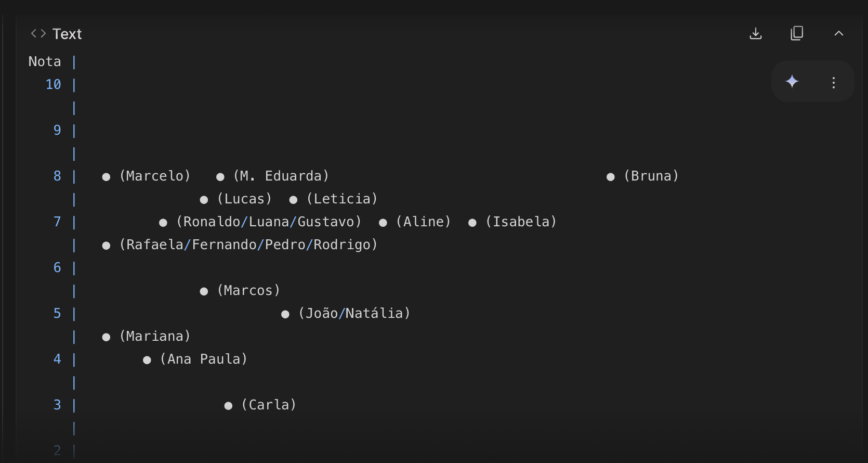Click the bullet point before Bruna
The width and height of the screenshot is (868, 463).
tap(611, 177)
